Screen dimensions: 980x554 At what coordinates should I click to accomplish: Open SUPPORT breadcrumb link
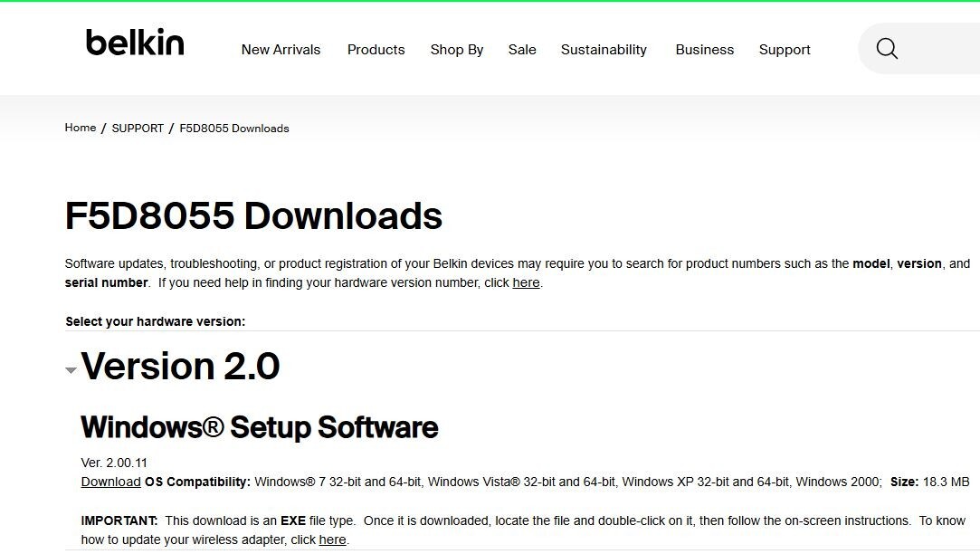[x=138, y=129]
